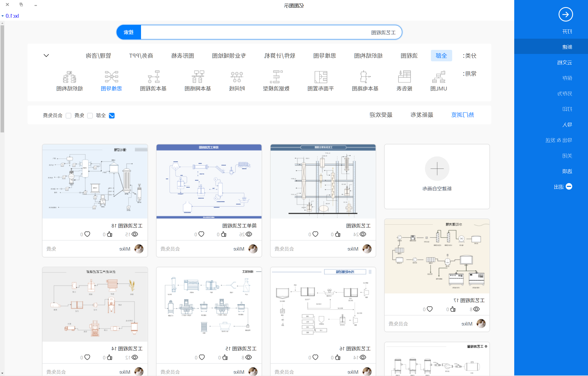588x376 pixels.
Task: Toggle heart favorite on 简单工艺流程图 card
Action: (201, 234)
